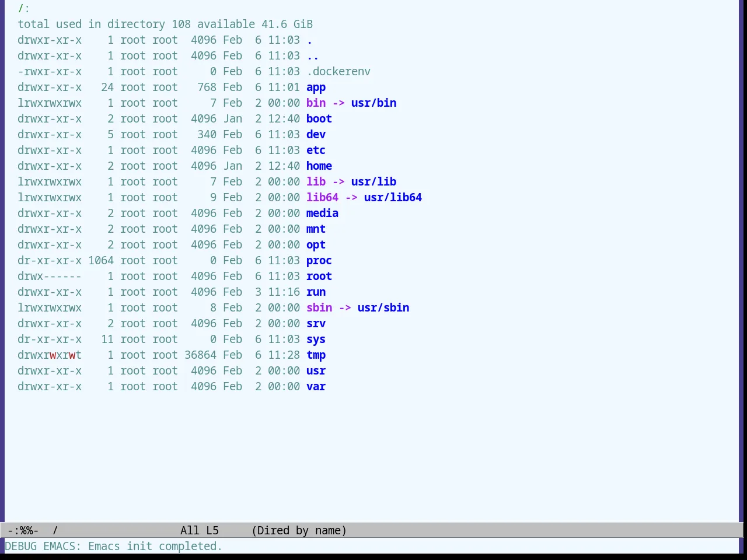Viewport: 747px width, 560px height.
Task: Click the opt directory name
Action: [x=316, y=245]
